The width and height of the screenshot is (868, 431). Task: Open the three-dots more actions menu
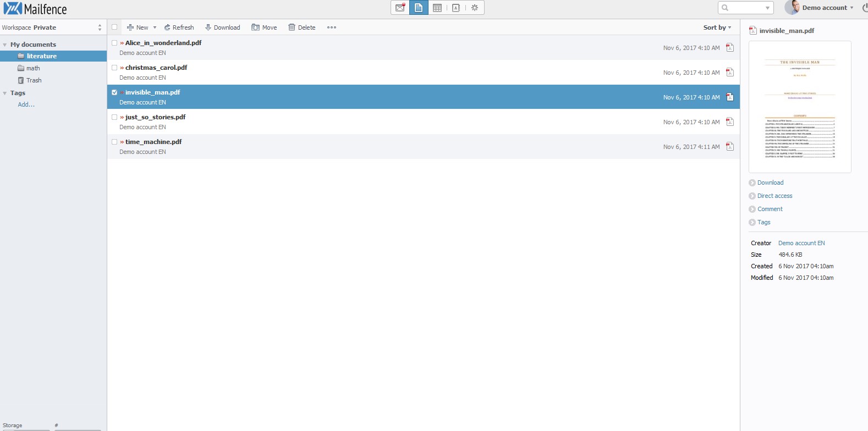click(x=331, y=27)
